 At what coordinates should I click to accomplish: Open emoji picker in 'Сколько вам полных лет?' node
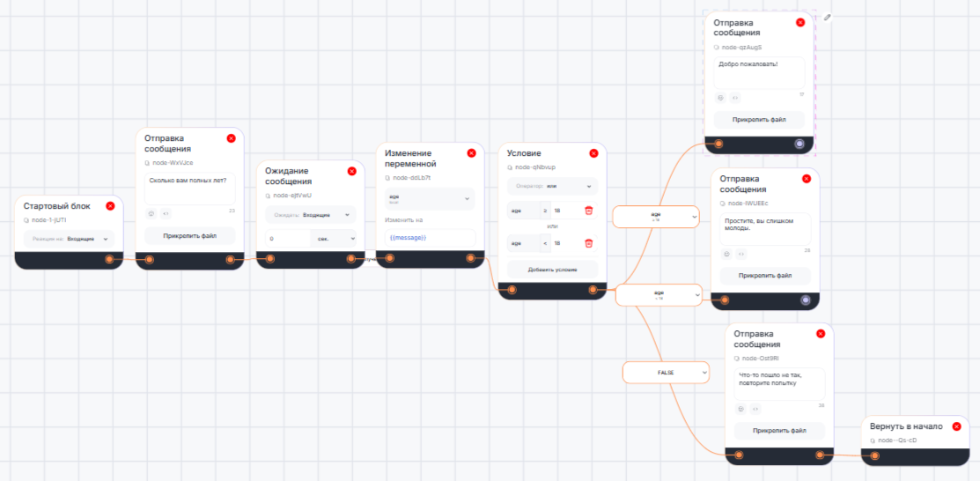(151, 213)
